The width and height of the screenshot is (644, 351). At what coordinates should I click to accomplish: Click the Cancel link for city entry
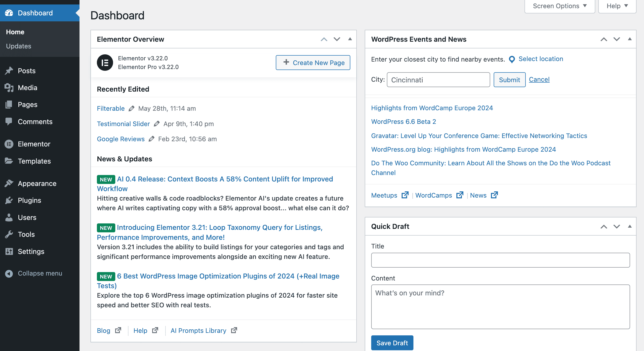point(539,79)
